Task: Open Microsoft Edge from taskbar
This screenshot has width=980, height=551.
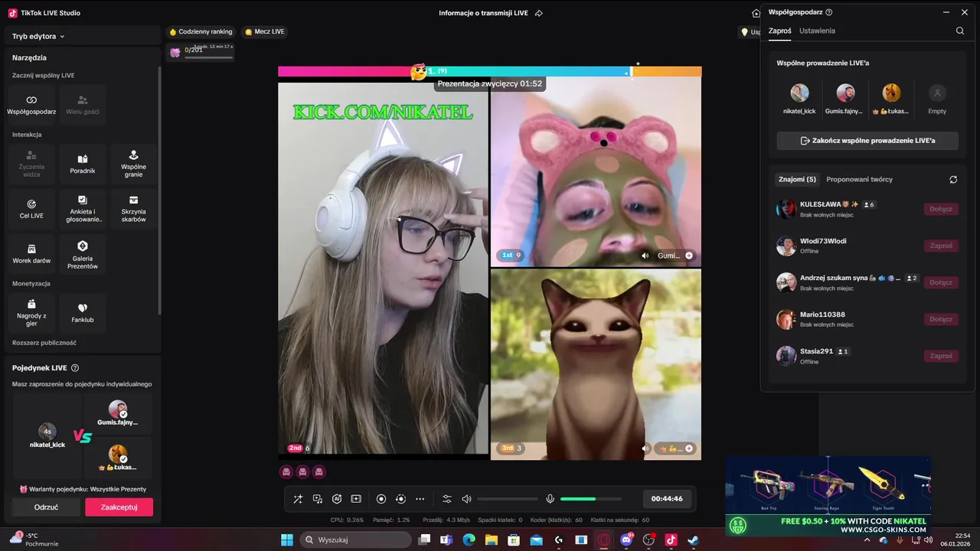Action: point(469,540)
